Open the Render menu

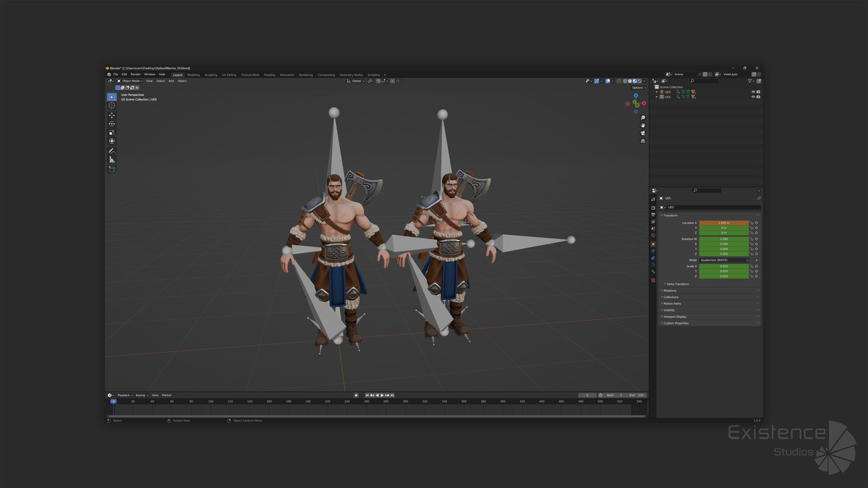135,74
